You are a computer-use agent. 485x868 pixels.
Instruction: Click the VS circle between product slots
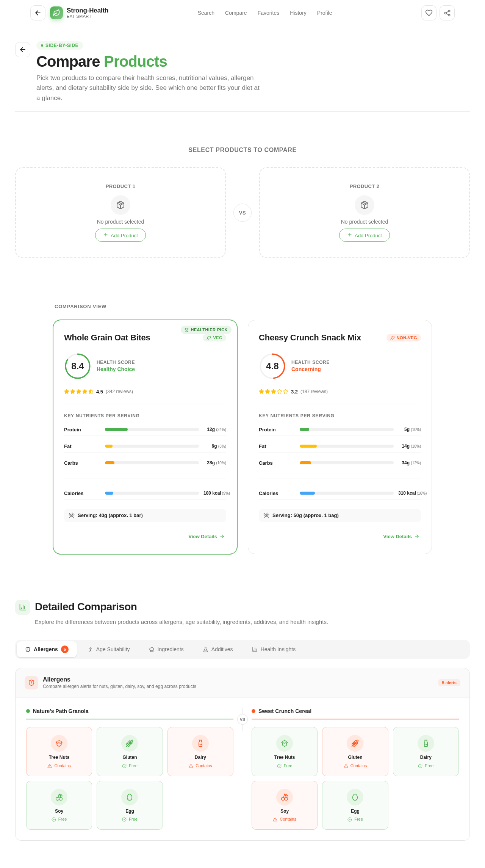[242, 213]
